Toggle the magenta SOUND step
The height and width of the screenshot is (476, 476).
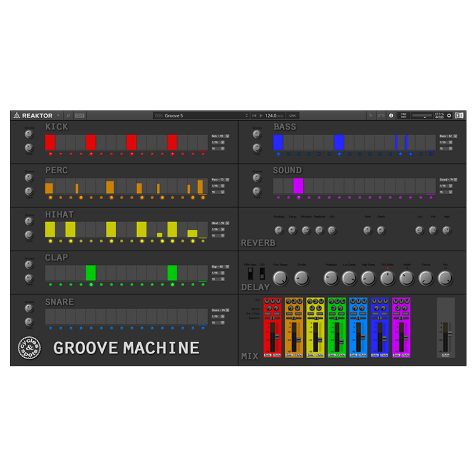tap(298, 186)
